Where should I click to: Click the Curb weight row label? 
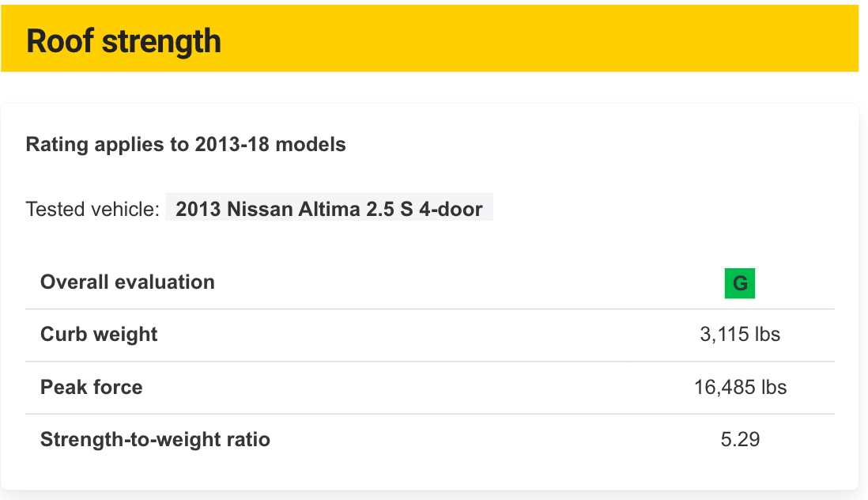click(x=99, y=335)
